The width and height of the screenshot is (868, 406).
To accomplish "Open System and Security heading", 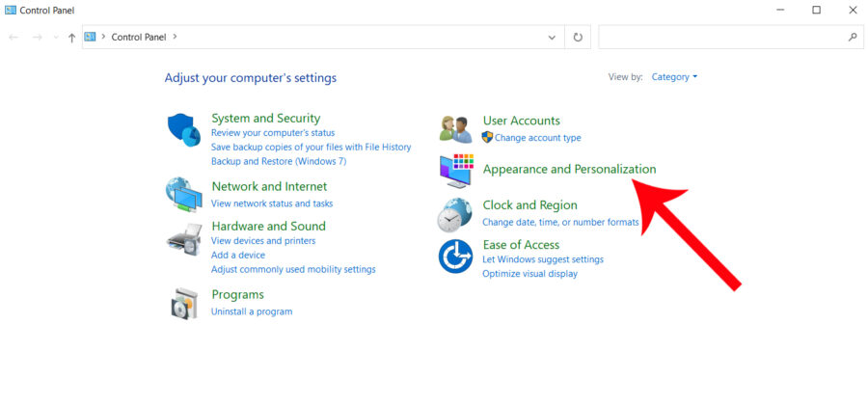I will tap(266, 118).
